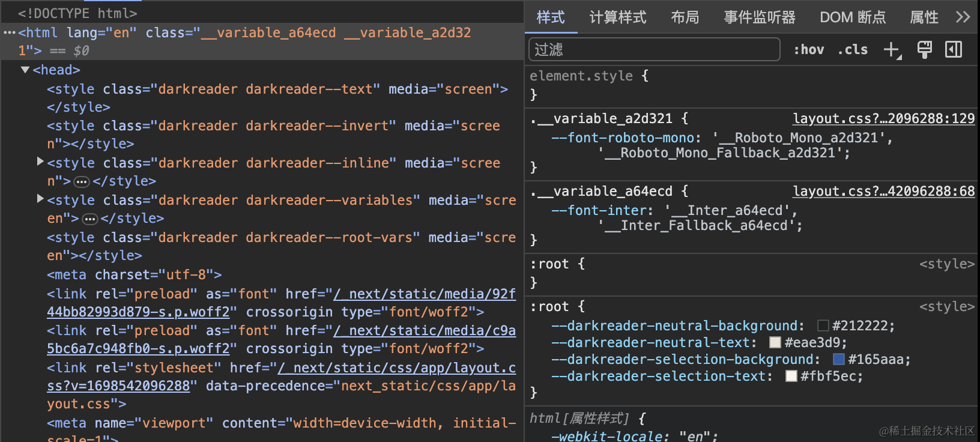Collapse the head element node
980x442 pixels.
coord(25,70)
